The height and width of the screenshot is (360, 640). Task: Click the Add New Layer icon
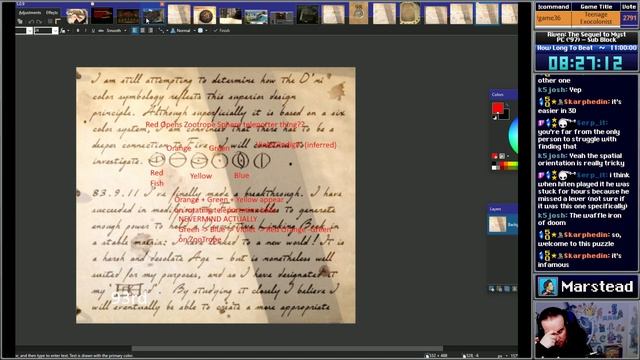click(x=492, y=289)
